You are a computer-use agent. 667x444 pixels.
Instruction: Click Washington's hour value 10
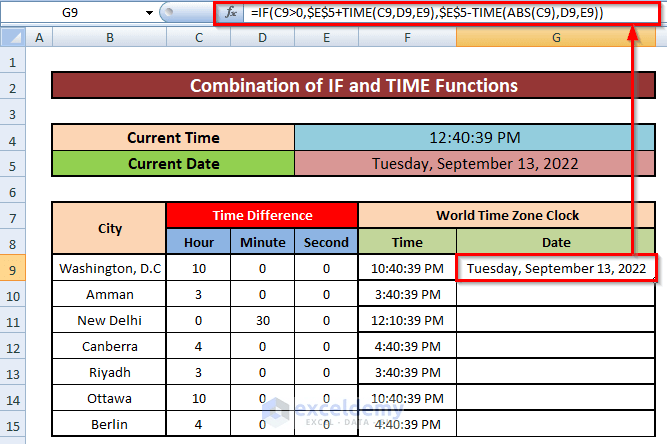click(x=199, y=268)
